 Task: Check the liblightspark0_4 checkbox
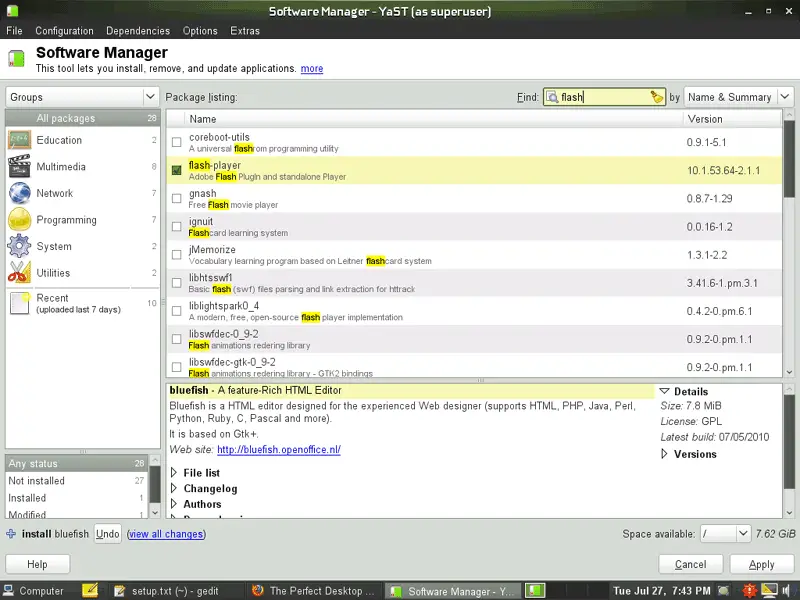coord(177,310)
